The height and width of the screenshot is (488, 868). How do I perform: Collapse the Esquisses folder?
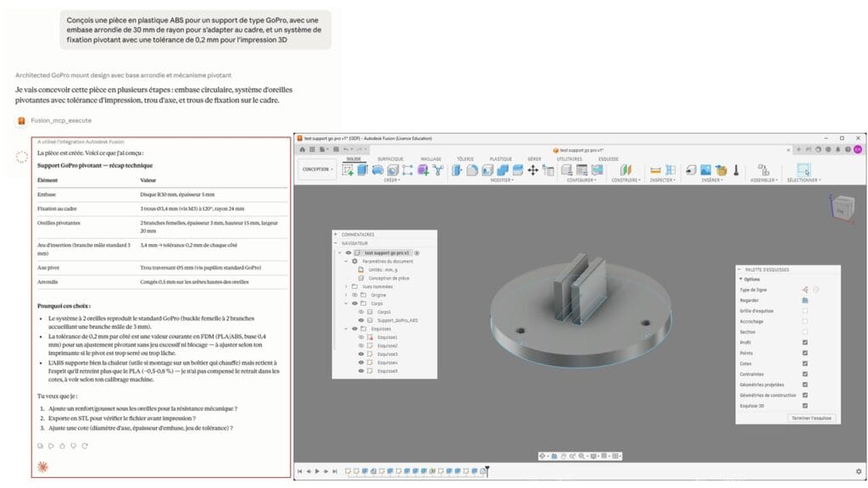[x=347, y=329]
